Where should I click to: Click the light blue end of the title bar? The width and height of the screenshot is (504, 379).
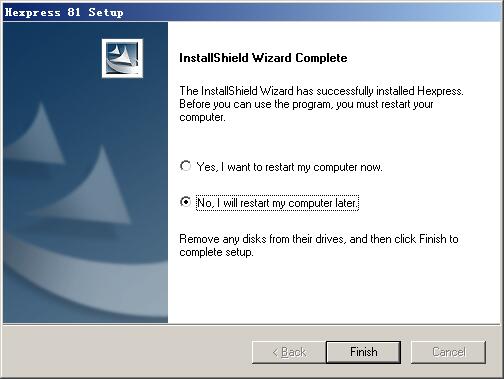pos(467,12)
